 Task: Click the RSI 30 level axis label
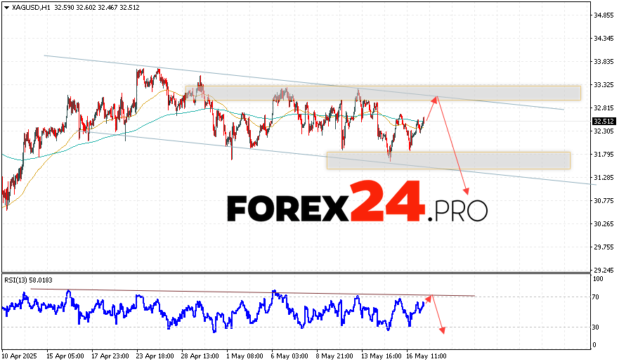tap(596, 327)
